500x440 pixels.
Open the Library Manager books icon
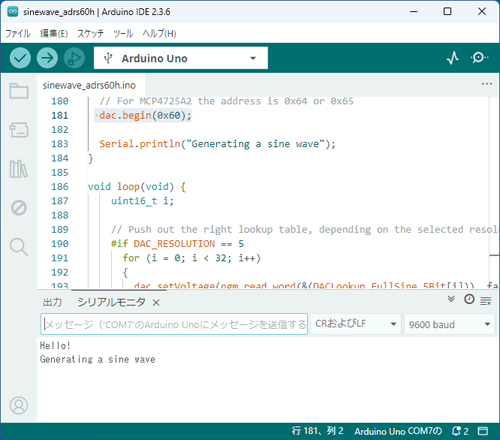(19, 169)
